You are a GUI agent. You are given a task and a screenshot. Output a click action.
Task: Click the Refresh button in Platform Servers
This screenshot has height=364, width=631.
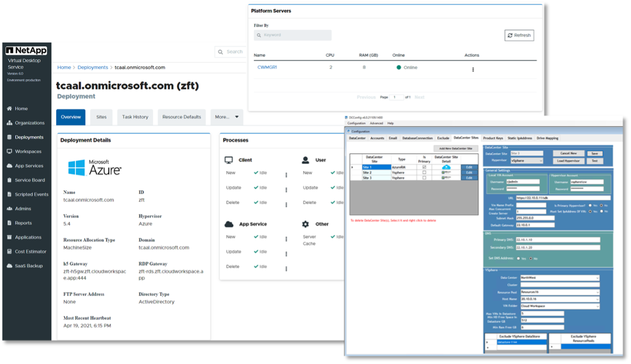(x=519, y=35)
